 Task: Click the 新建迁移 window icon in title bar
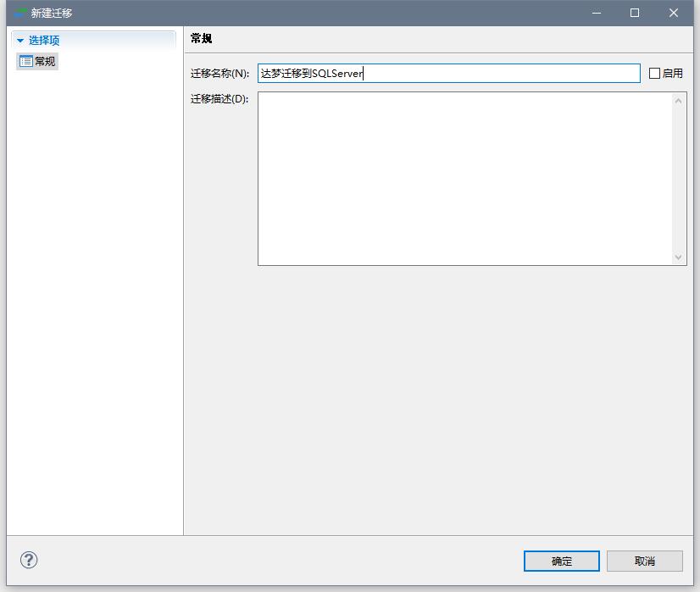19,13
